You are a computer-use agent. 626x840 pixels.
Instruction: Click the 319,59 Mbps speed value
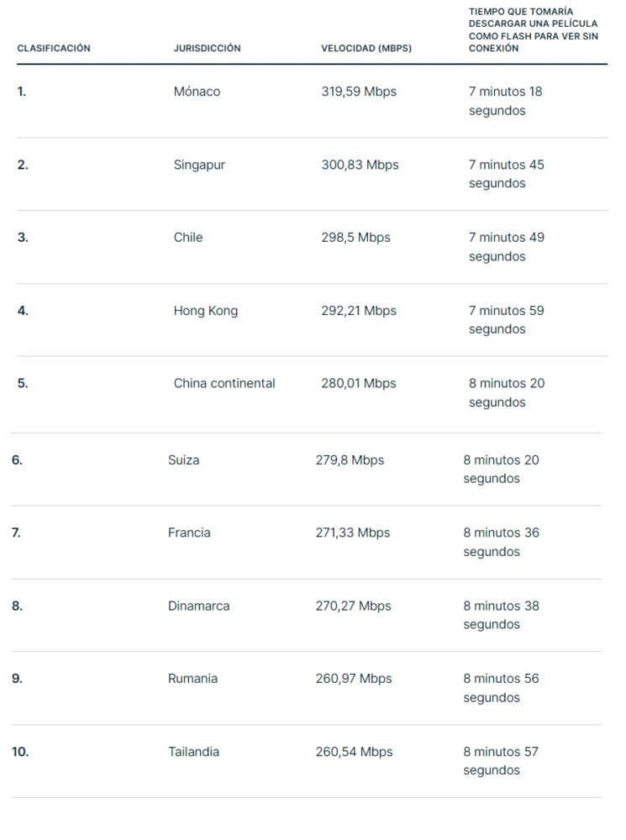point(359,92)
